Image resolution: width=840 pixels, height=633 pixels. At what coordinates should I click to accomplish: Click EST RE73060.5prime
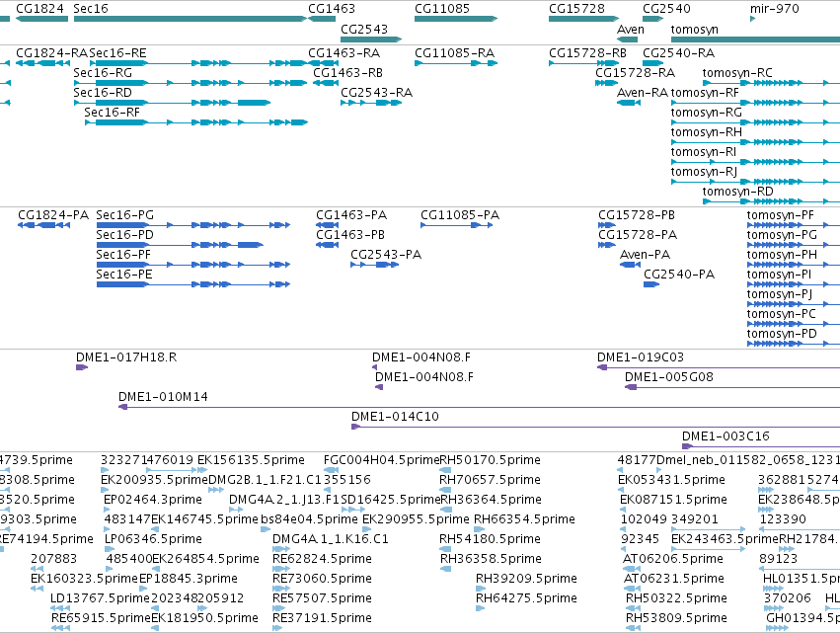[323, 580]
